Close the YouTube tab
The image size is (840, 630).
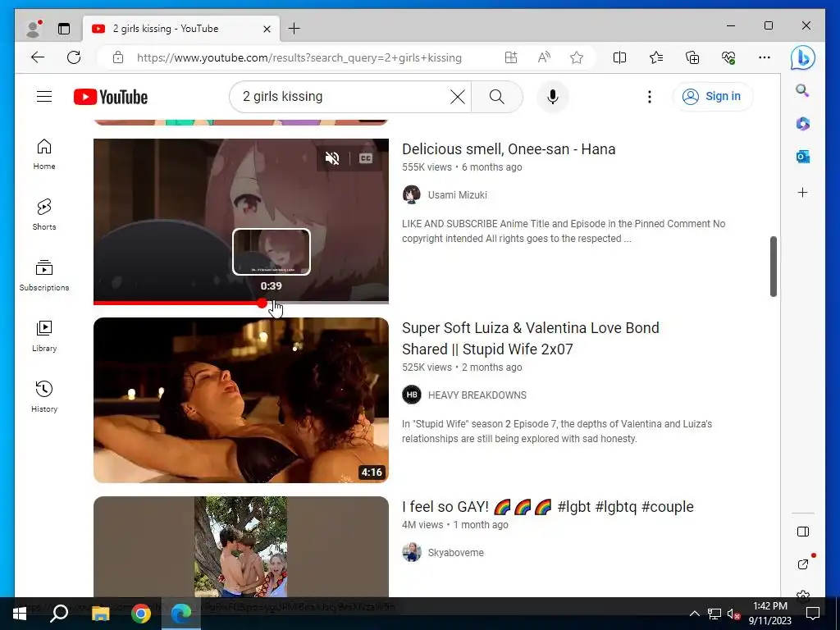point(267,29)
